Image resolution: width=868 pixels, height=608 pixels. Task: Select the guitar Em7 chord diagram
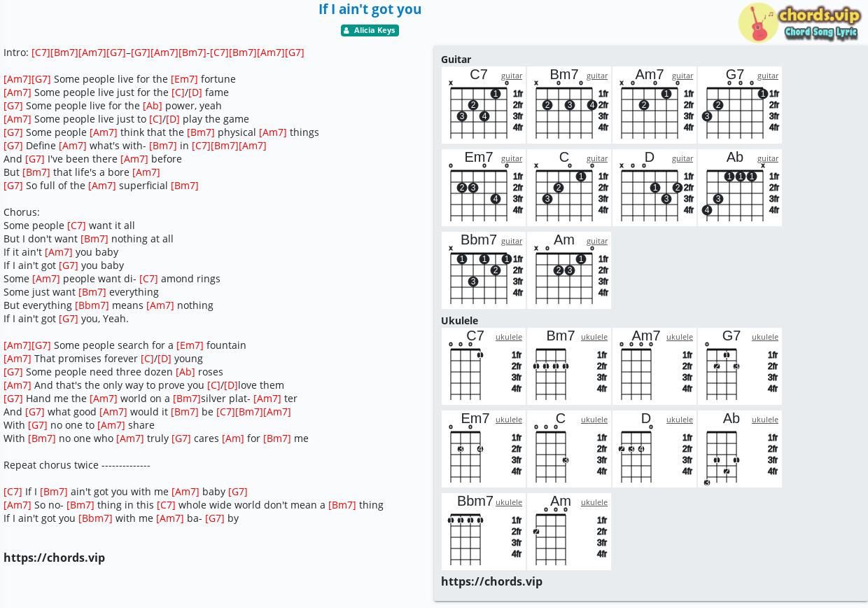tap(484, 188)
